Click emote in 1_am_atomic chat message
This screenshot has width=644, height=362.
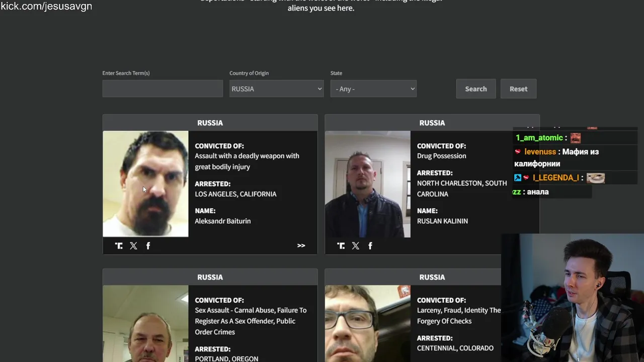(576, 138)
